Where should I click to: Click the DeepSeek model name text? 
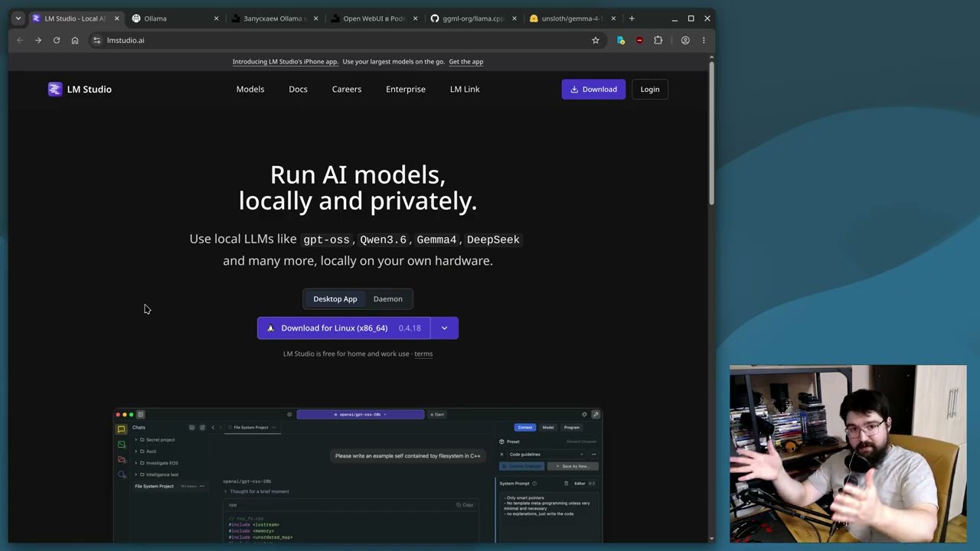[493, 240]
